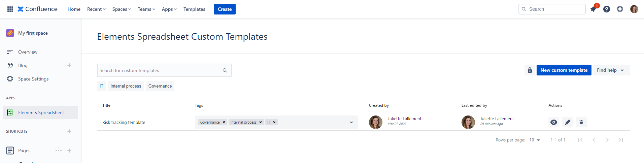Preview Risk tracking template with eye icon
Screen dimensions: 644x163
tap(554, 122)
